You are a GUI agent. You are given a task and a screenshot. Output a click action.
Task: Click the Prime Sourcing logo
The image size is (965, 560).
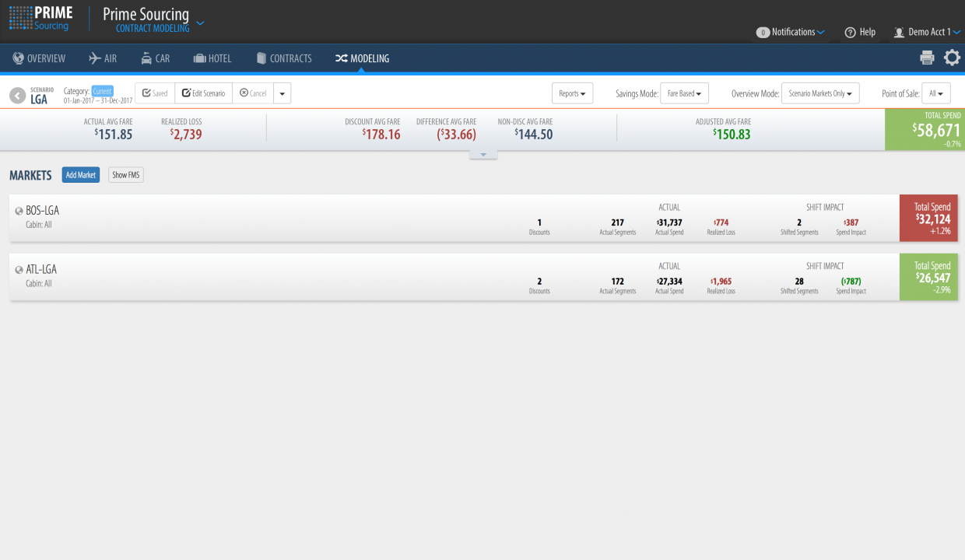click(x=40, y=19)
